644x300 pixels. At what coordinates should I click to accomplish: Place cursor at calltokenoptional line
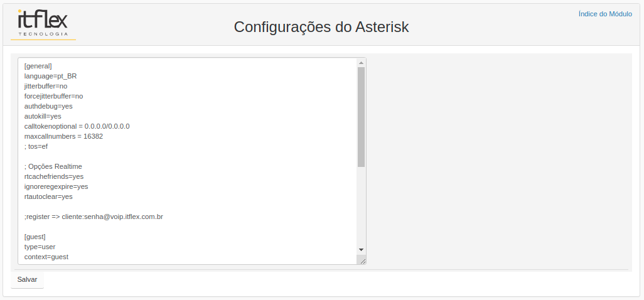(77, 126)
